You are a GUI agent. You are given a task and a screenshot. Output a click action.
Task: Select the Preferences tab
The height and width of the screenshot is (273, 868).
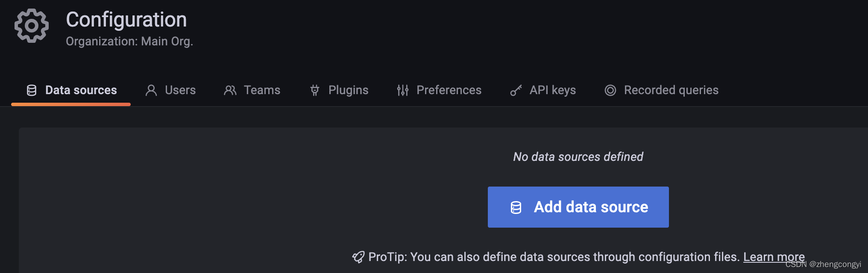point(449,90)
